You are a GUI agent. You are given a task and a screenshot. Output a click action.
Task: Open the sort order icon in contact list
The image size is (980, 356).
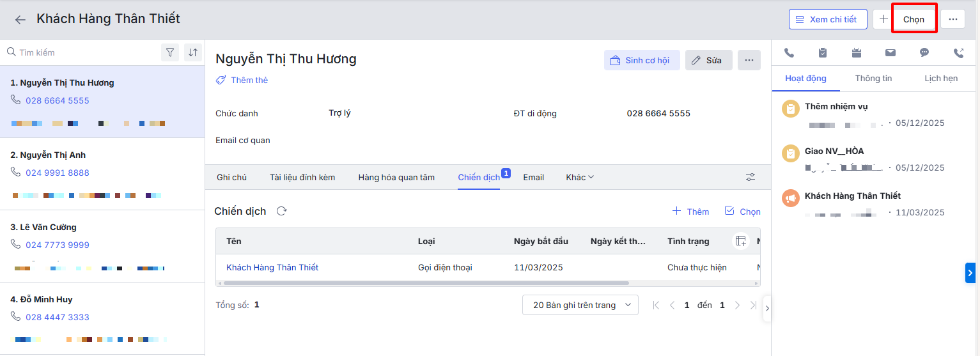192,52
